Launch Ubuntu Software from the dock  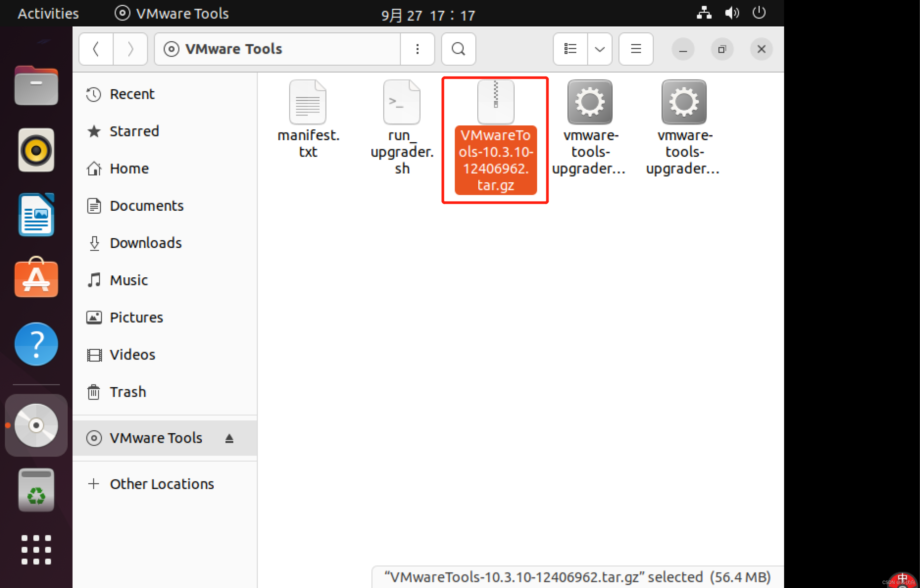[36, 278]
